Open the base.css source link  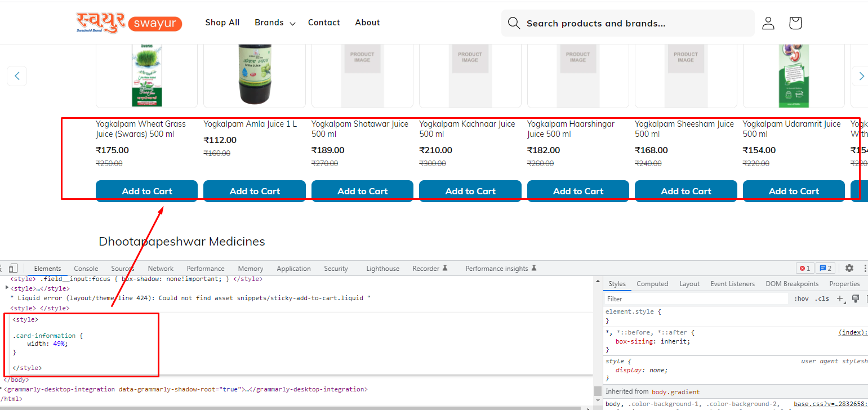coord(831,404)
